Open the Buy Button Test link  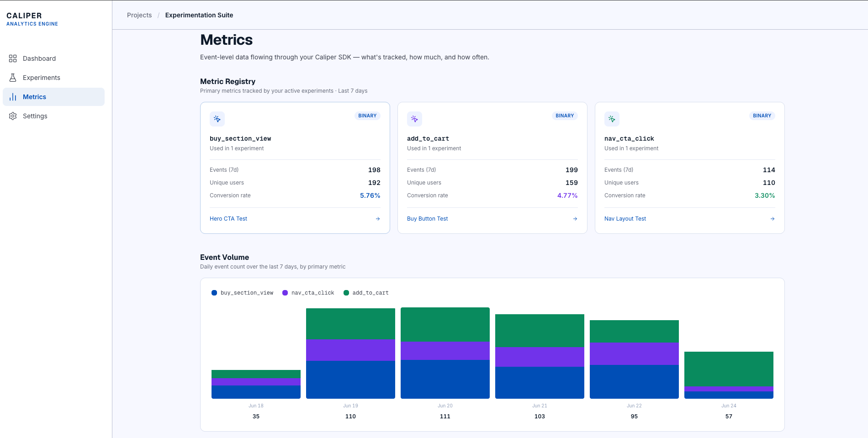coord(427,219)
